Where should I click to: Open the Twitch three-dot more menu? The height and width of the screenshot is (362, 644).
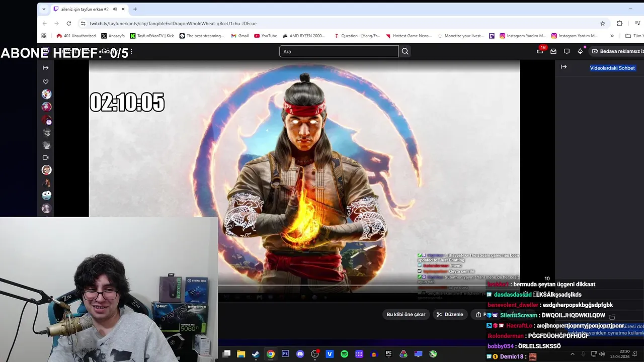[131, 51]
